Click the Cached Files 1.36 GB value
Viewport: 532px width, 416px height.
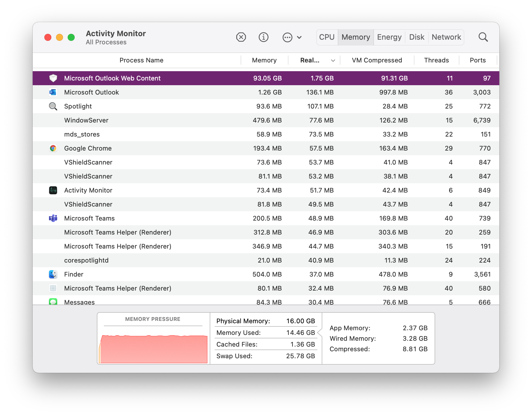tap(302, 344)
